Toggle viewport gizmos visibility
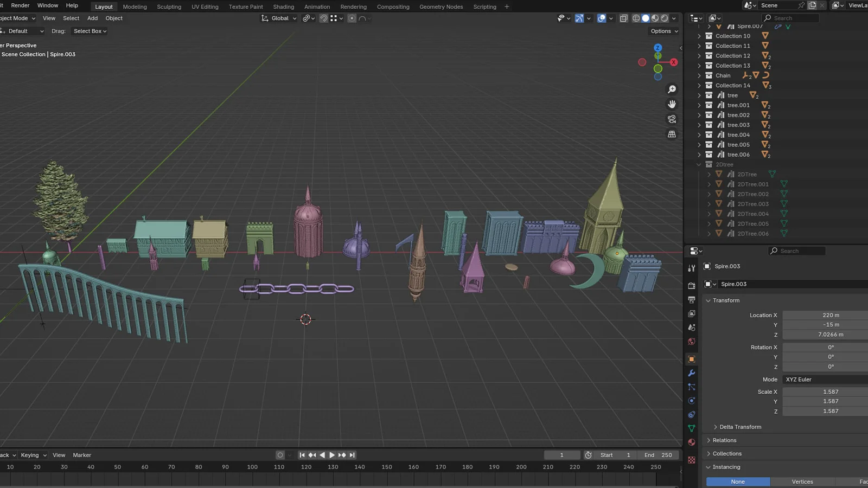Image resolution: width=868 pixels, height=488 pixels. (x=579, y=18)
